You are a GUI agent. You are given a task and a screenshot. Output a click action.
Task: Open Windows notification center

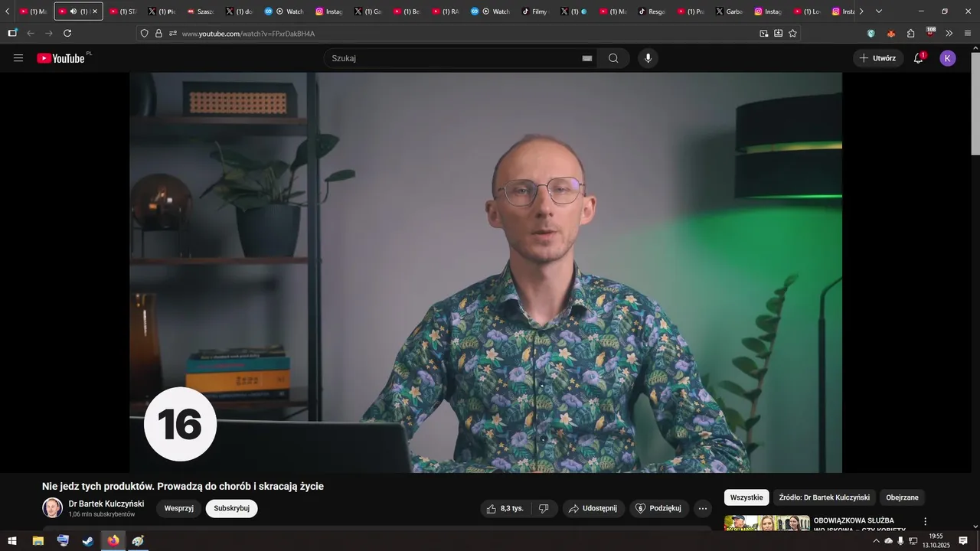pyautogui.click(x=963, y=540)
